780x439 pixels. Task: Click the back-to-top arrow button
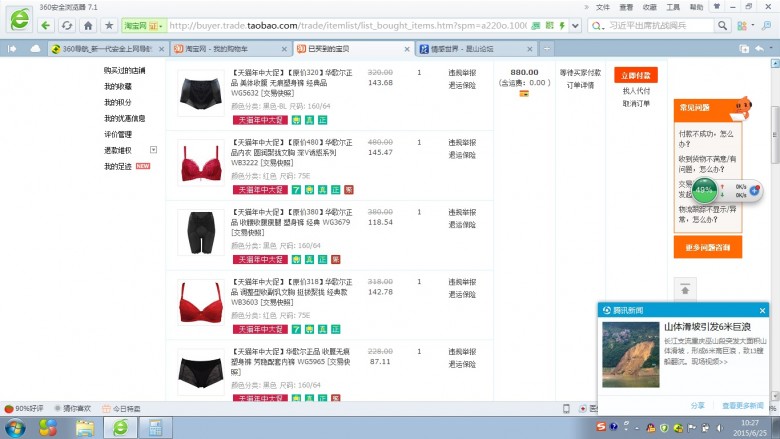click(685, 289)
